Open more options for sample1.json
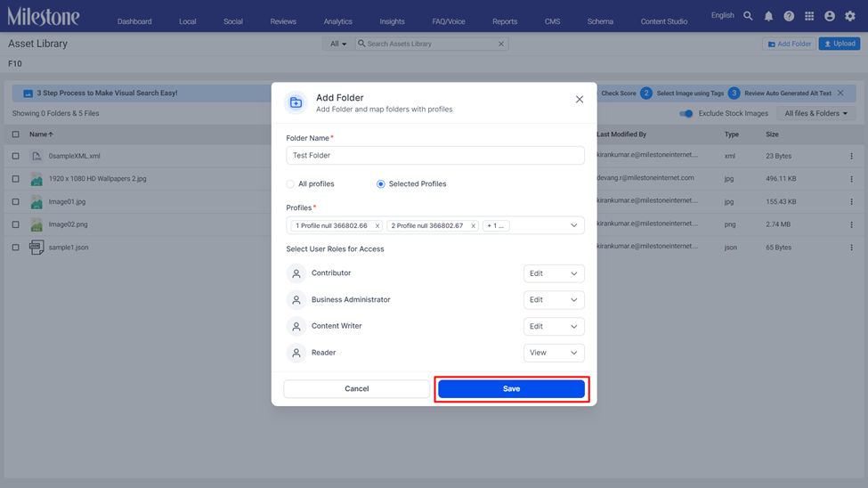 pos(851,248)
